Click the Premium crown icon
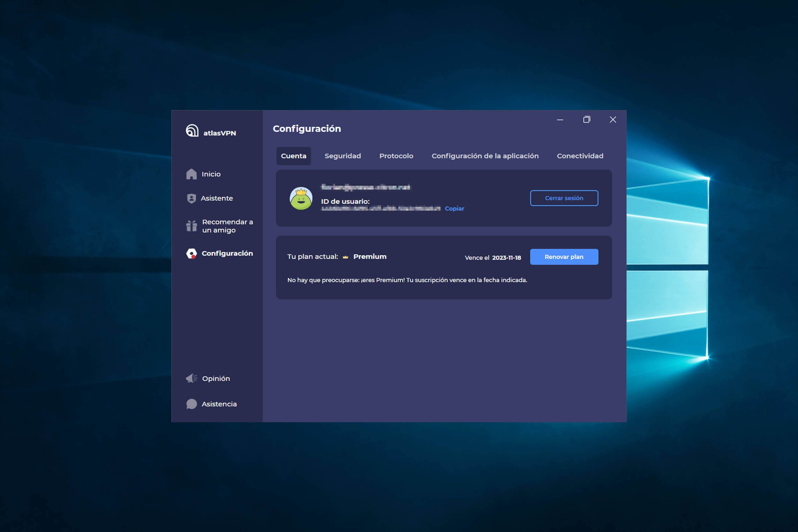Screen dimensions: 798x532 pyautogui.click(x=345, y=257)
